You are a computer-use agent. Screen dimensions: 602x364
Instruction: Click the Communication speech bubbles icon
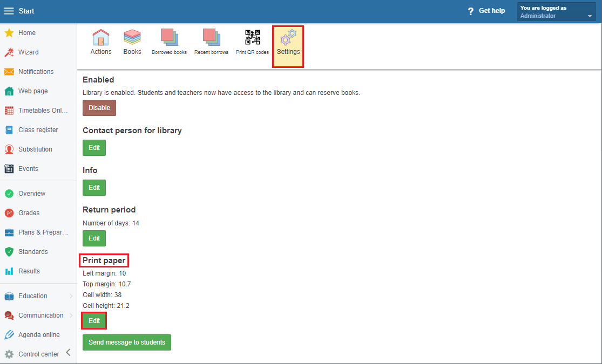pyautogui.click(x=9, y=315)
